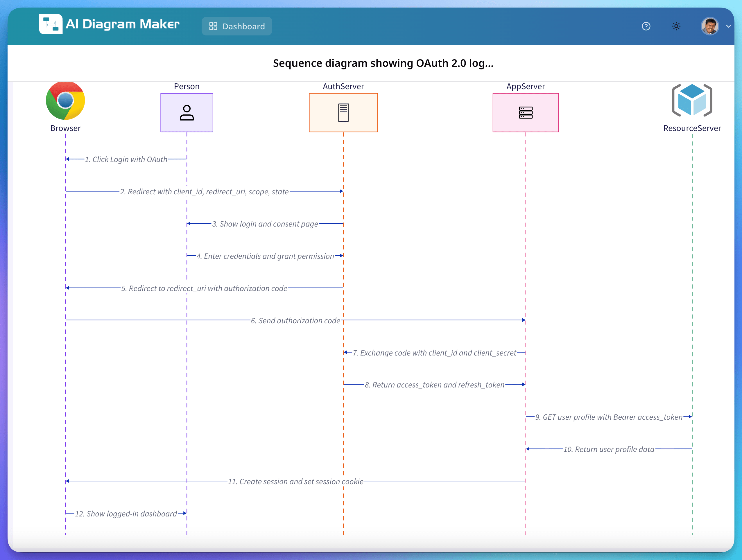The height and width of the screenshot is (560, 742).
Task: Open the help question mark icon
Action: [646, 26]
